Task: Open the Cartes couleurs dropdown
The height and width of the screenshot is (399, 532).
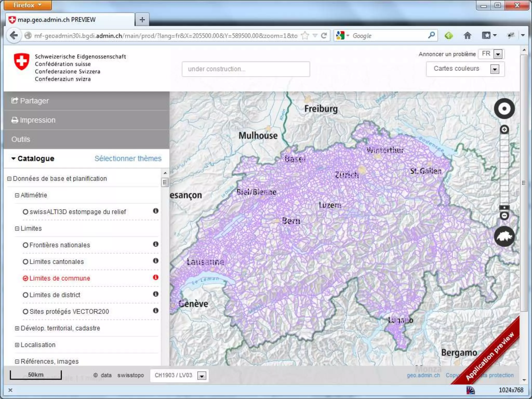Action: point(495,69)
